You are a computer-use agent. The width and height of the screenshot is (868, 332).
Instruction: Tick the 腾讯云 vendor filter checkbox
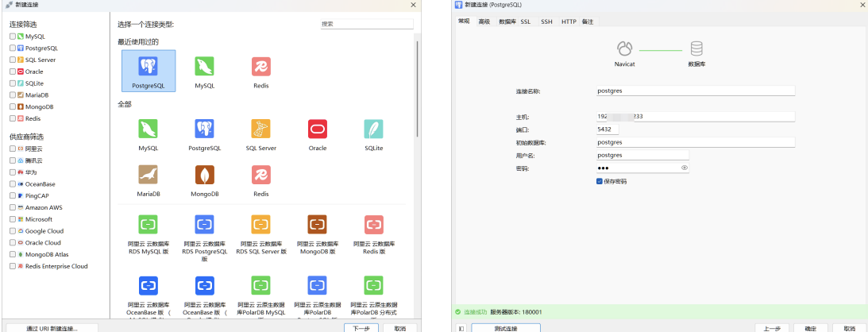pyautogui.click(x=12, y=160)
